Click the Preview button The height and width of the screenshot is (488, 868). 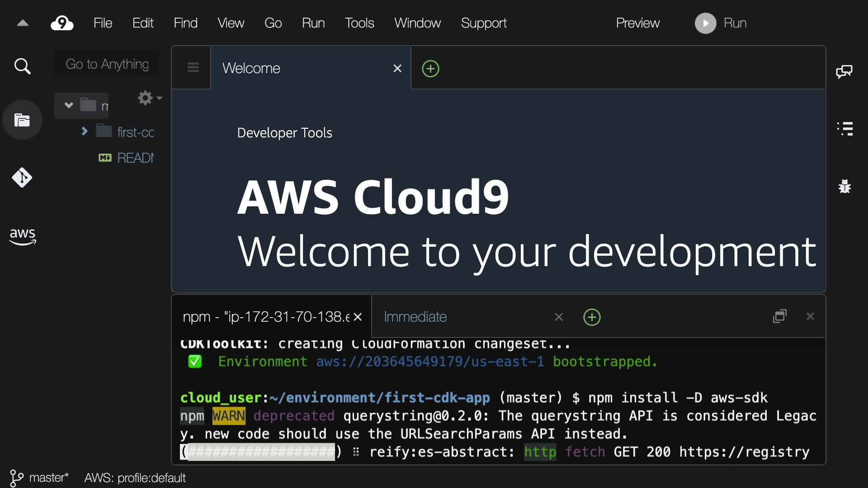point(637,23)
